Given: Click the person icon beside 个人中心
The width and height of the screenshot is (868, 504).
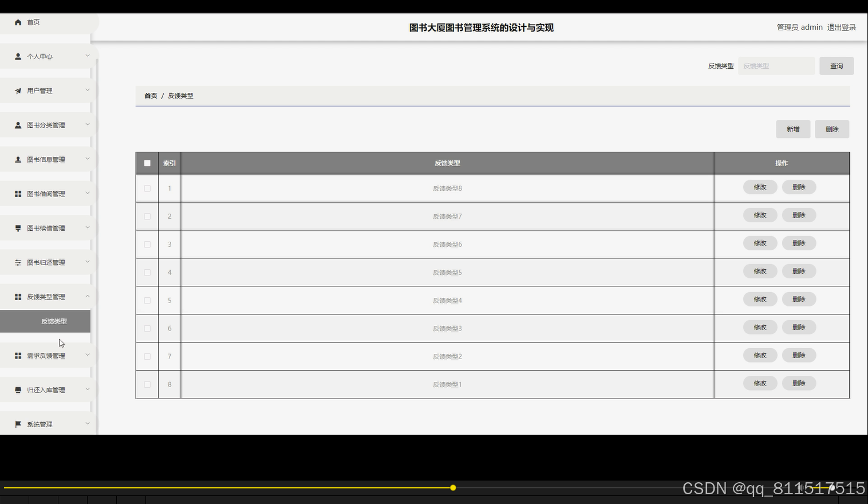Looking at the screenshot, I should click(x=18, y=57).
